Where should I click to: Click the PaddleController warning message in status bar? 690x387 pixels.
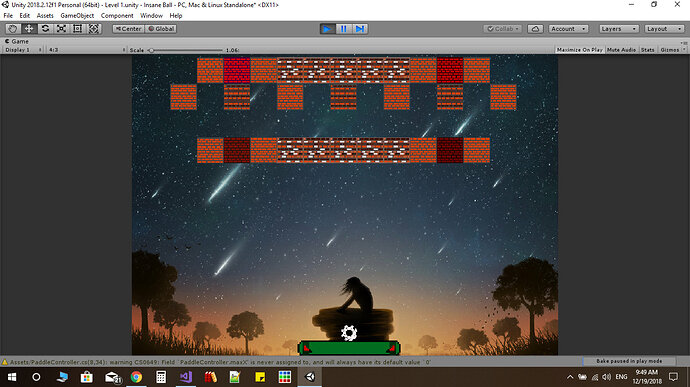[x=220, y=362]
